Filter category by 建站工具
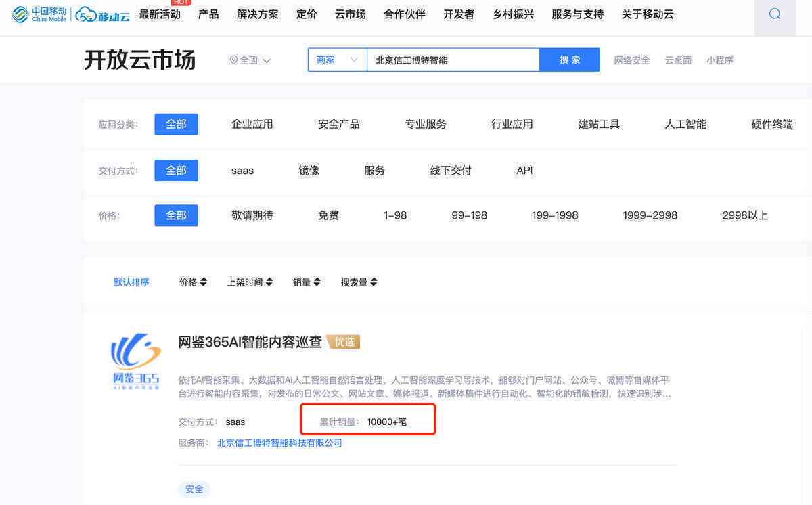The image size is (812, 505). point(599,124)
